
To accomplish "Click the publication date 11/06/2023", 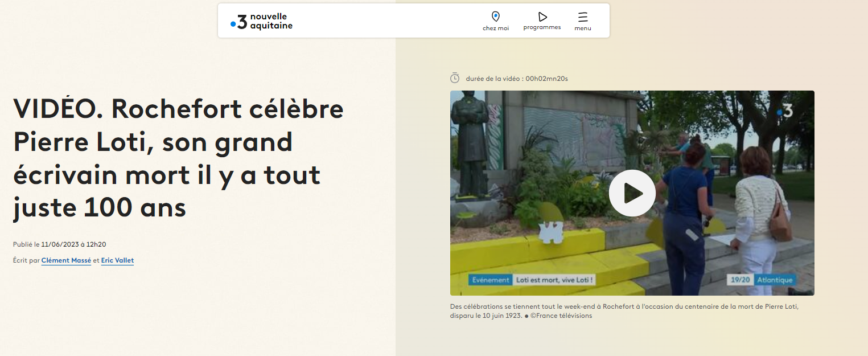I will 58,244.
